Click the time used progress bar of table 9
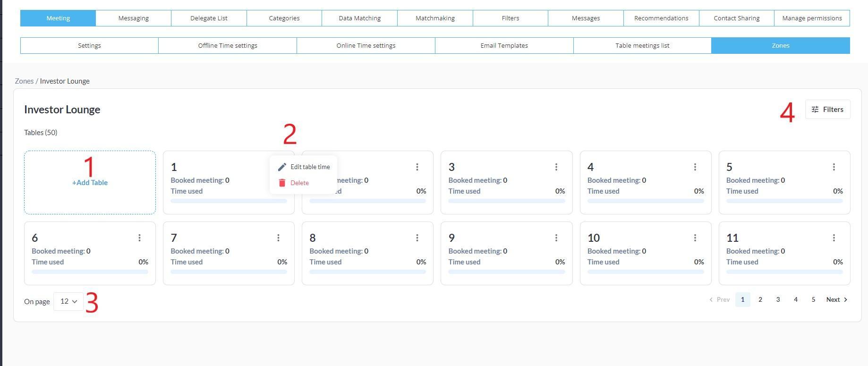The image size is (868, 366). 506,272
